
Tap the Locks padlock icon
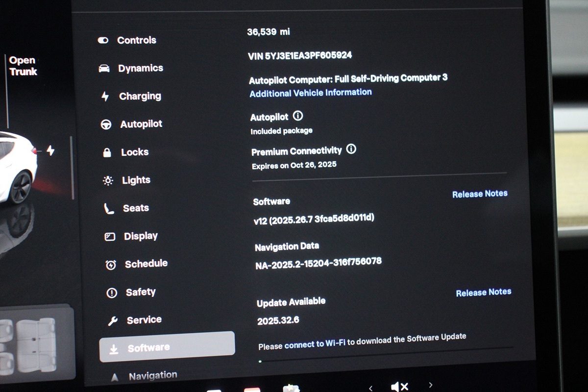(x=107, y=153)
